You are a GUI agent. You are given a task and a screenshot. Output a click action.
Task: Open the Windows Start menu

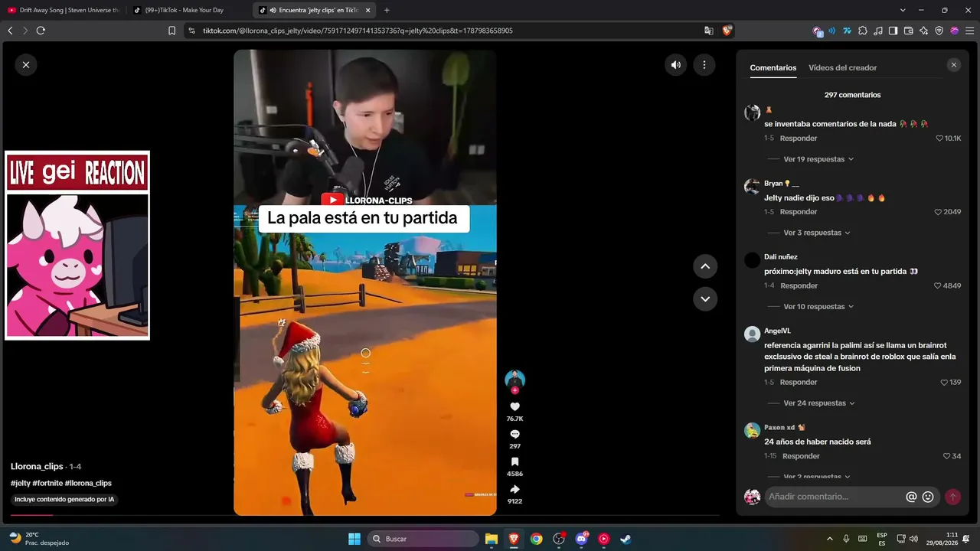354,539
